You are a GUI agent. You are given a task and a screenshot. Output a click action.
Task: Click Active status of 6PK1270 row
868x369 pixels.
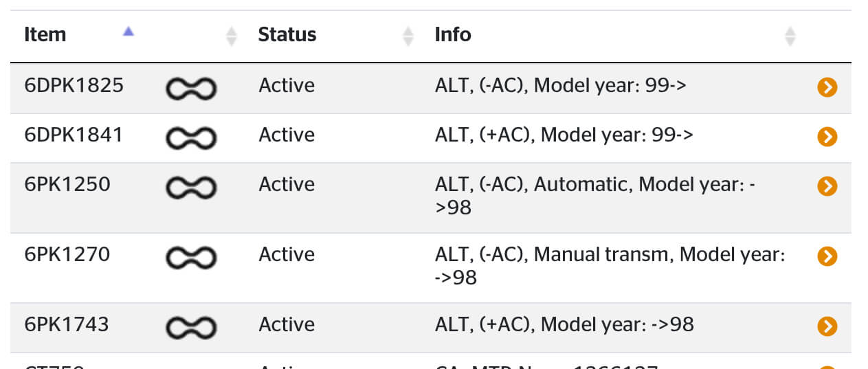click(287, 254)
